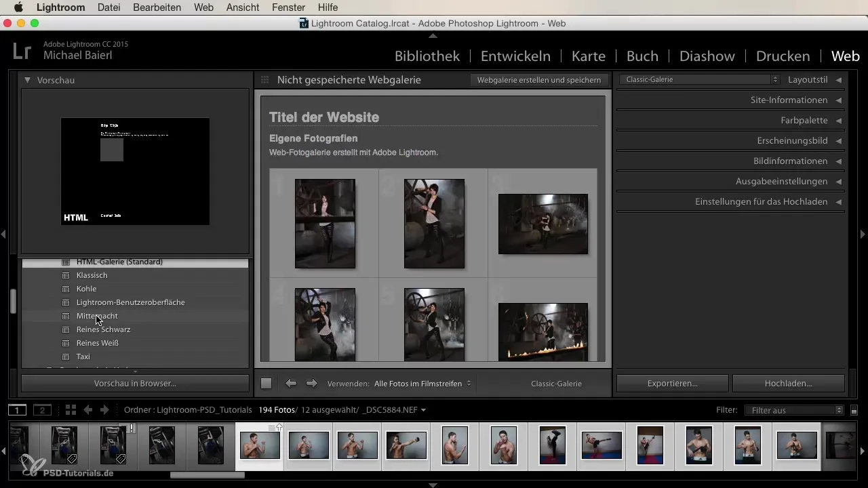Hide the top module picker arrow
868x488 pixels.
(433, 35)
